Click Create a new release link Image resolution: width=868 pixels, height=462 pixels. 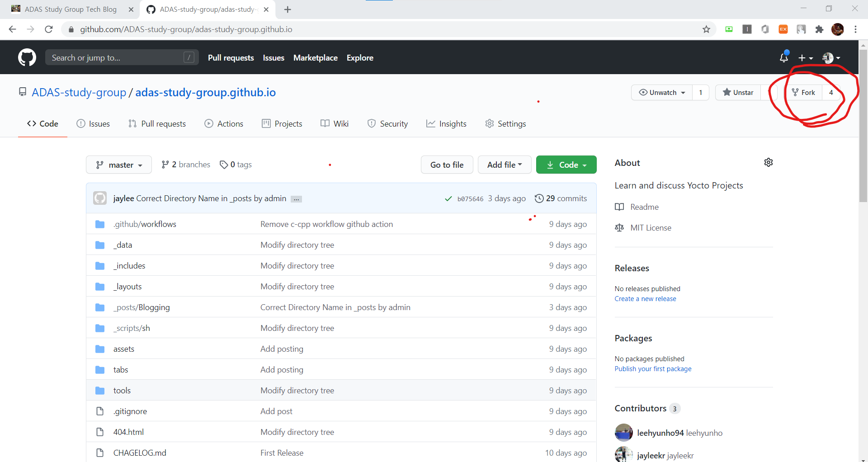pos(645,299)
